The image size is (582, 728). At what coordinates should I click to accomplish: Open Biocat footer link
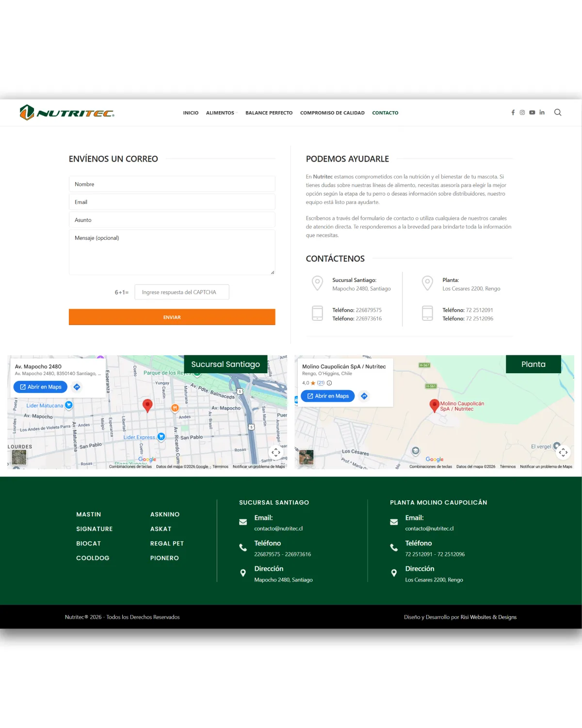pyautogui.click(x=88, y=544)
